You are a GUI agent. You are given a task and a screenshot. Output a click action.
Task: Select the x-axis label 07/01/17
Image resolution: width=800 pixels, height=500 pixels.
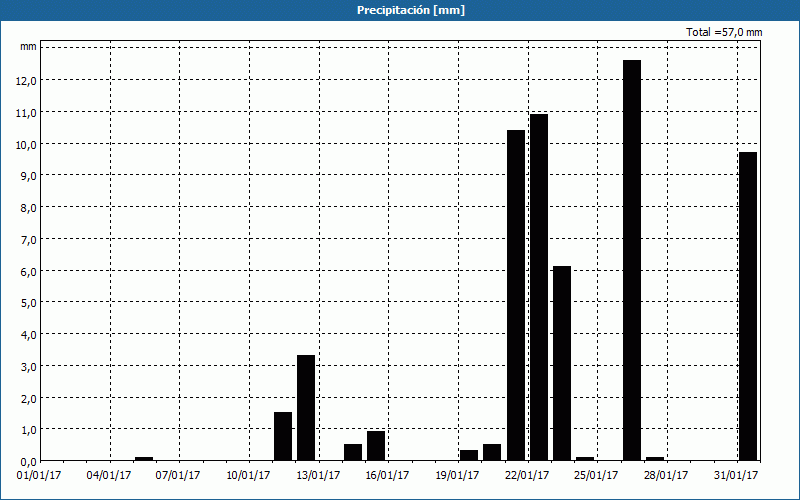point(178,475)
